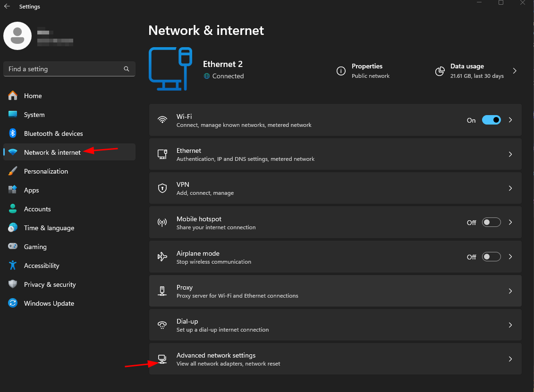Click the Windows Update sidebar icon
Screen dimensions: 534x392
click(13, 303)
